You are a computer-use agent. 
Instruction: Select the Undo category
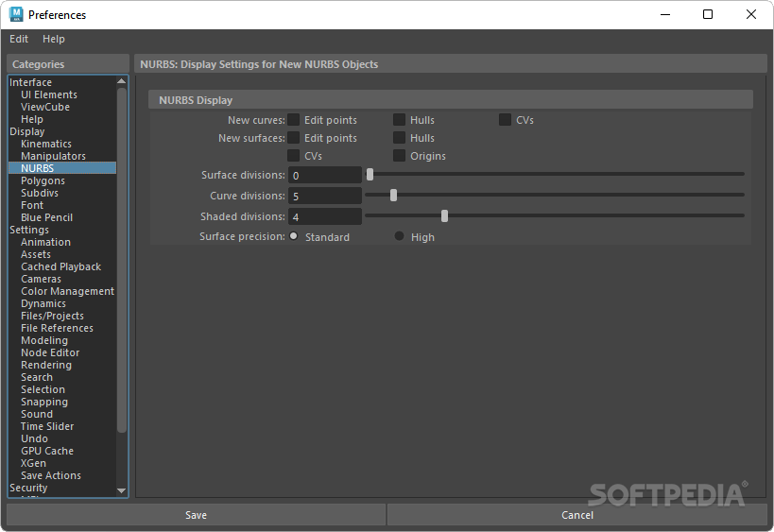tap(34, 438)
